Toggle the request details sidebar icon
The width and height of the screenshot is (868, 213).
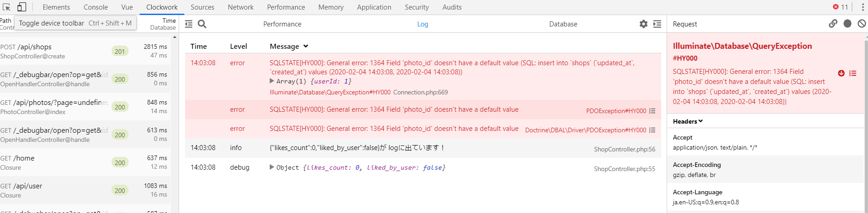[x=657, y=24]
